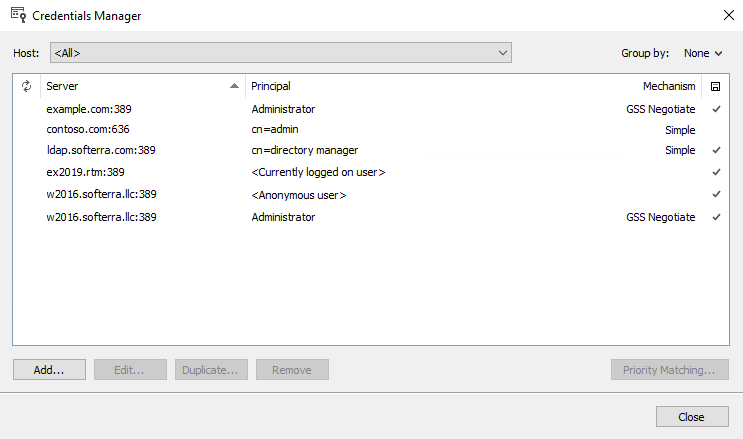Click the Add... button
Viewport: 743px width, 439px height.
click(49, 370)
